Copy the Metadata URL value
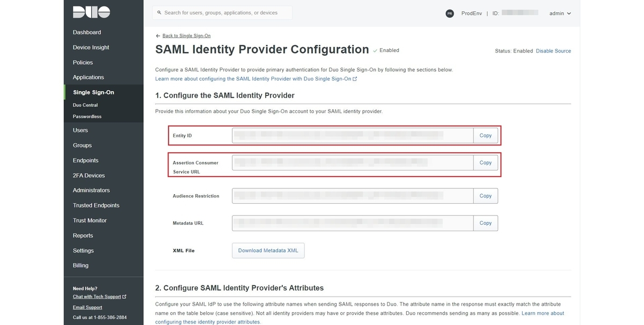Screen dimensions: 644x325 click(486, 223)
